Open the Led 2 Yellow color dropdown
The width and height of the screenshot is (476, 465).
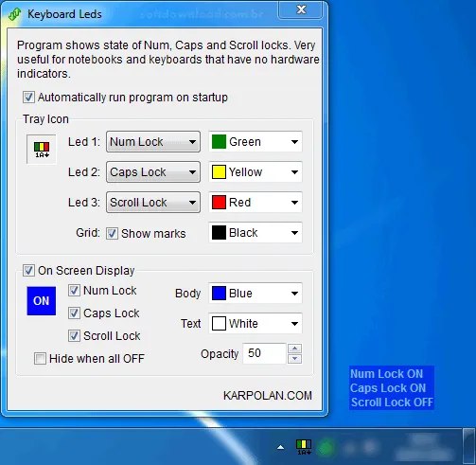click(256, 172)
